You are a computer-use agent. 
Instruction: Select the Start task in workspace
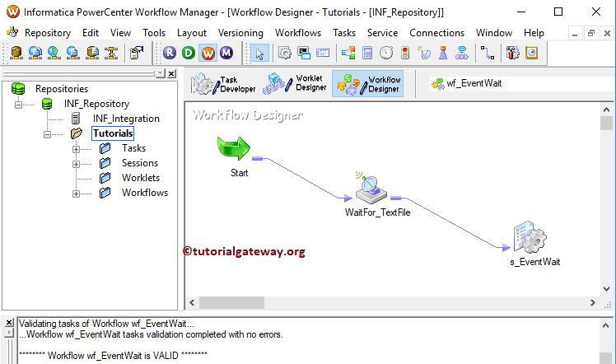tap(235, 148)
